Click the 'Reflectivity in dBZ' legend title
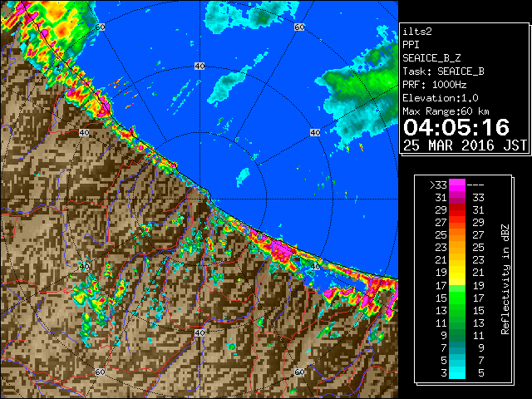The height and width of the screenshot is (399, 532). (x=505, y=279)
